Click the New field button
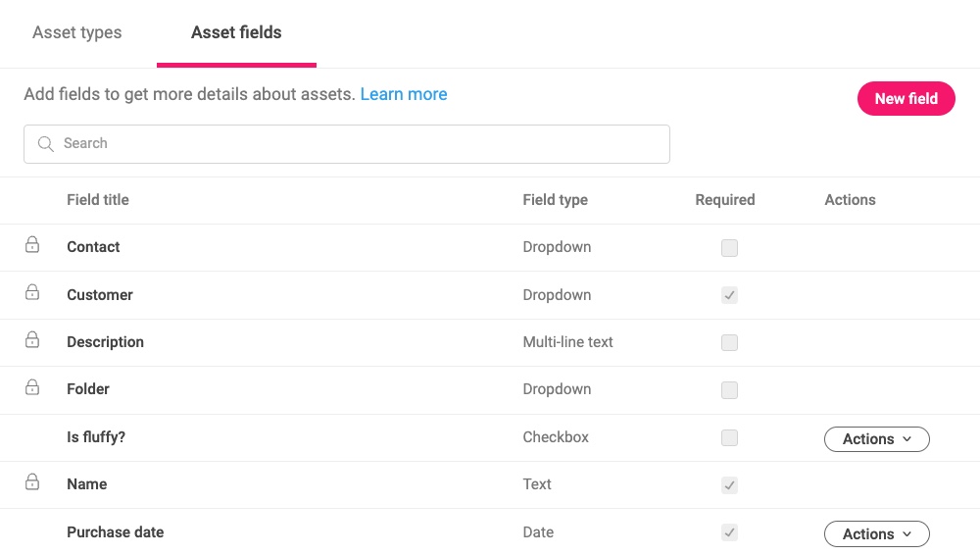Screen dimensions: 980x555 click(906, 99)
